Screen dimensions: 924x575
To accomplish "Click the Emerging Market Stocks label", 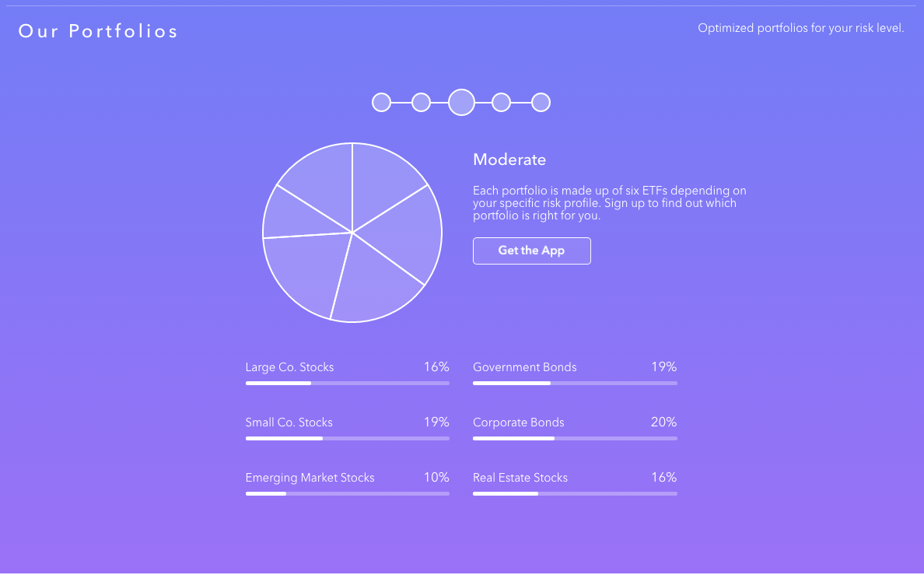I will (310, 478).
